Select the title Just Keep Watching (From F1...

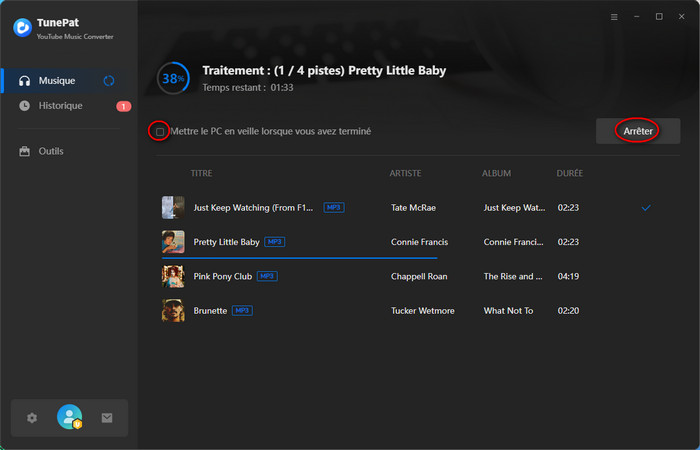(253, 208)
